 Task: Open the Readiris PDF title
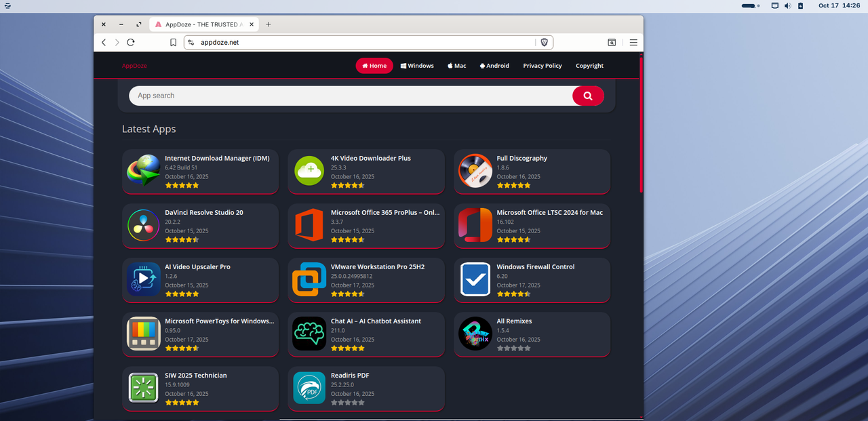[x=350, y=375]
